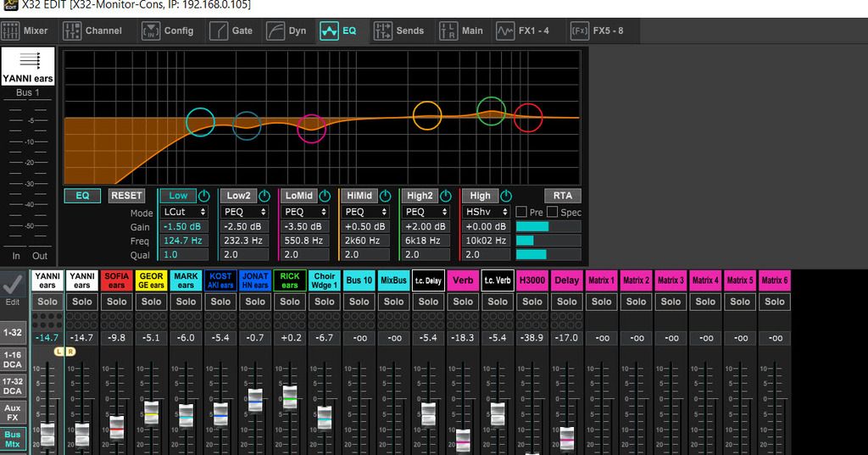The width and height of the screenshot is (868, 455).
Task: Select the EQ tab icon
Action: point(329,31)
